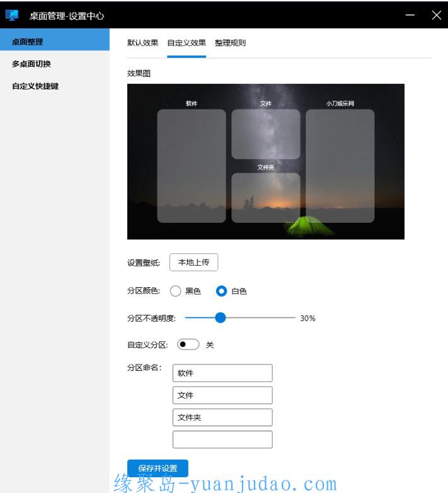Select the 白色 partition color
Image resolution: width=448 pixels, height=493 pixels.
(222, 291)
